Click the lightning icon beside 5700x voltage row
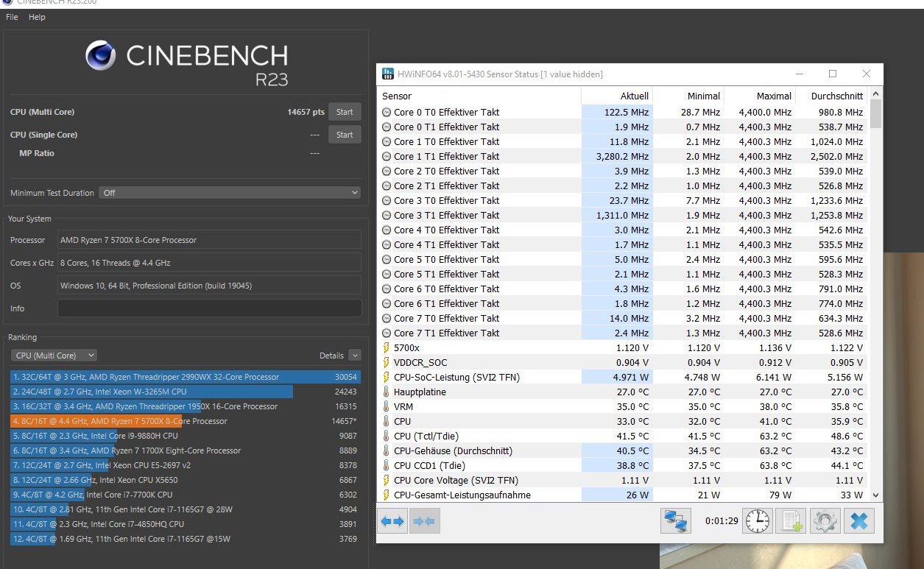This screenshot has width=924, height=569. (387, 347)
